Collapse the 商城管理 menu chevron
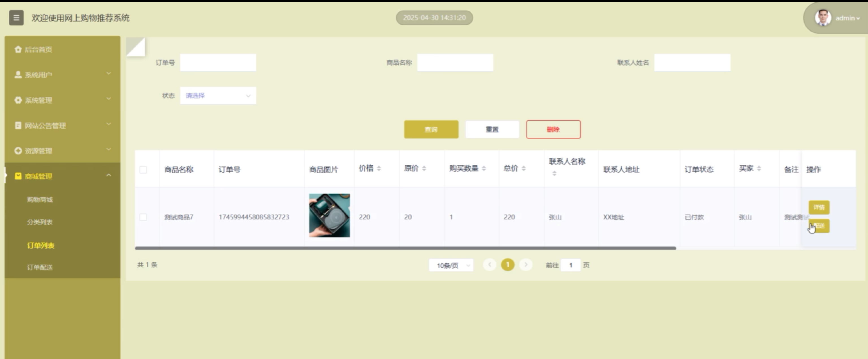The image size is (868, 359). click(x=109, y=176)
